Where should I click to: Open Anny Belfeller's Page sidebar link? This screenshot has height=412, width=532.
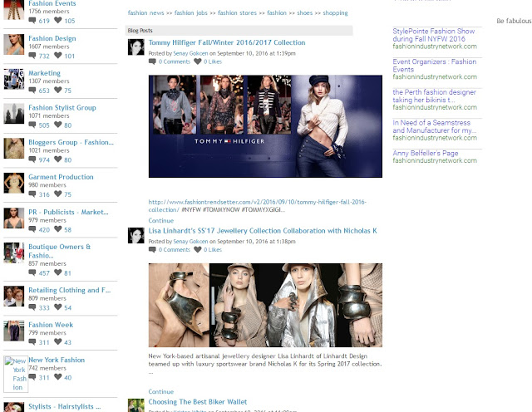coord(426,153)
